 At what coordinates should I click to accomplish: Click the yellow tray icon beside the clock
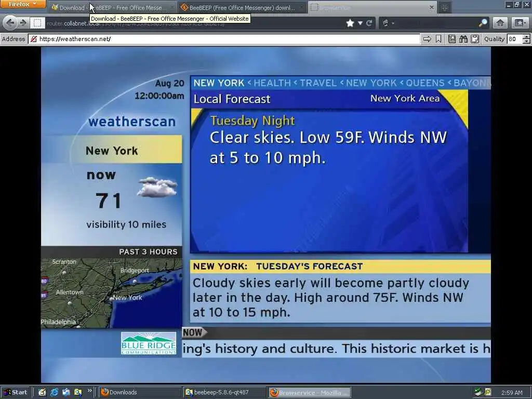pos(488,392)
